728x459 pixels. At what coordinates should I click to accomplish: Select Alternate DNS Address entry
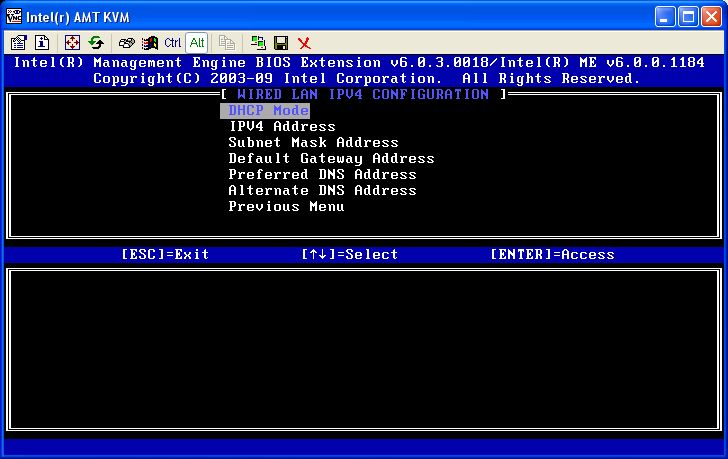(x=322, y=191)
